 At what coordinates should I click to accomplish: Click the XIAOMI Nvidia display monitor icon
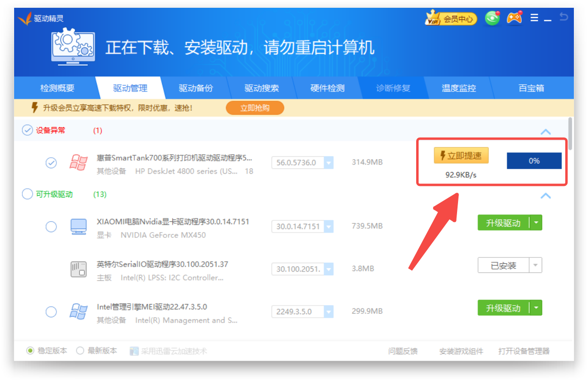click(78, 226)
